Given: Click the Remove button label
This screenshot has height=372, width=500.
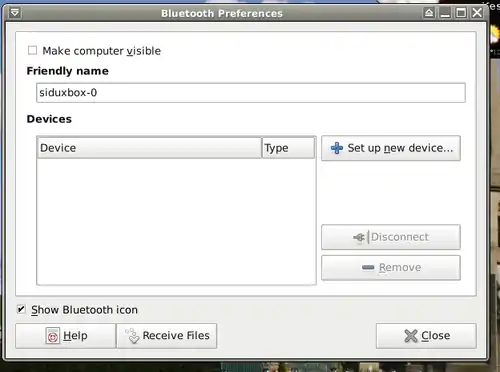Looking at the screenshot, I should coord(400,267).
